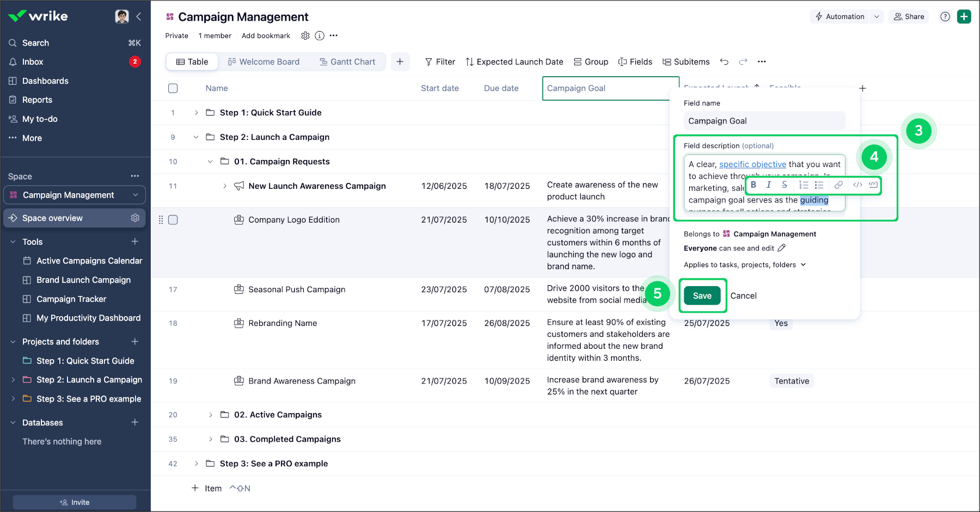Apply italic formatting in description toolbar
Screen dimensions: 980x512
pyautogui.click(x=769, y=185)
